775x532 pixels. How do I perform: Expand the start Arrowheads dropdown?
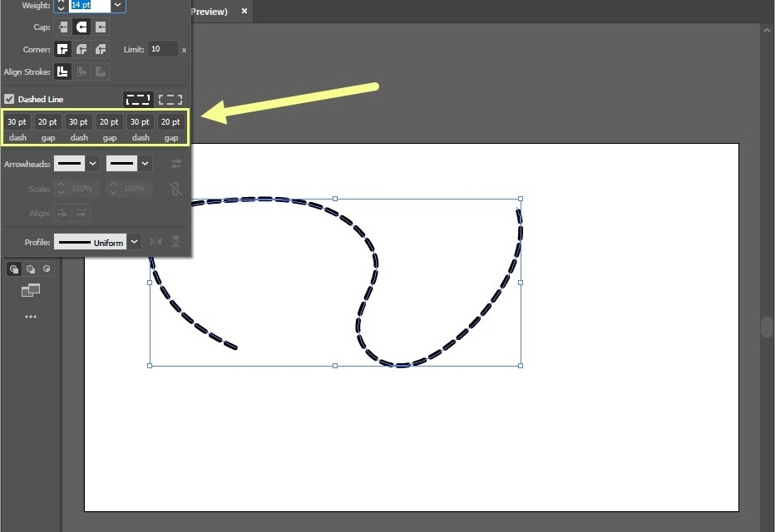click(92, 164)
